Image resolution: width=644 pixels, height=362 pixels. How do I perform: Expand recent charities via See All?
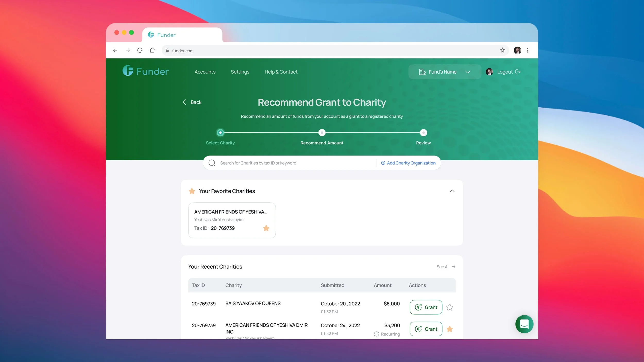[446, 267]
